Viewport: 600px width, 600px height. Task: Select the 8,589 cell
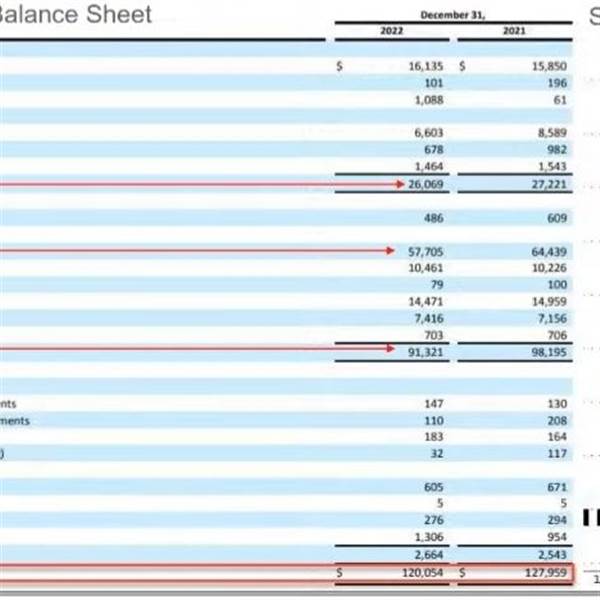552,133
